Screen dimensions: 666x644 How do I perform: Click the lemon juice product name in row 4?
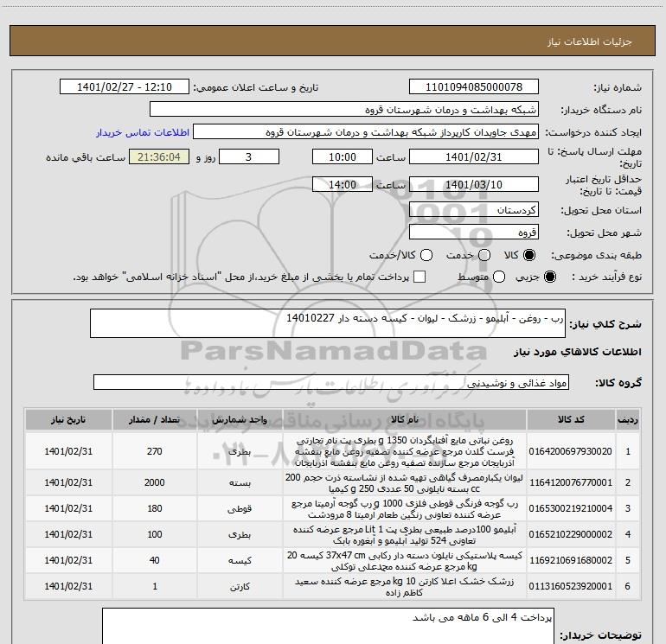(405, 534)
